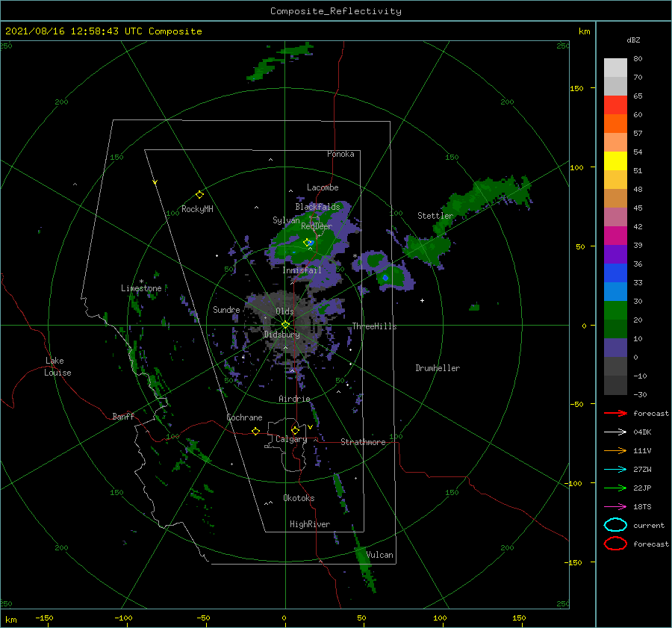
Task: Select the Okotoks label
Action: [299, 497]
